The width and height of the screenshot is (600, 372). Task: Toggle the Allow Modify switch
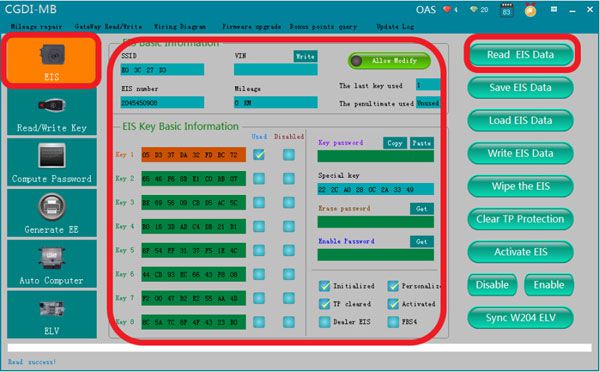tap(390, 60)
